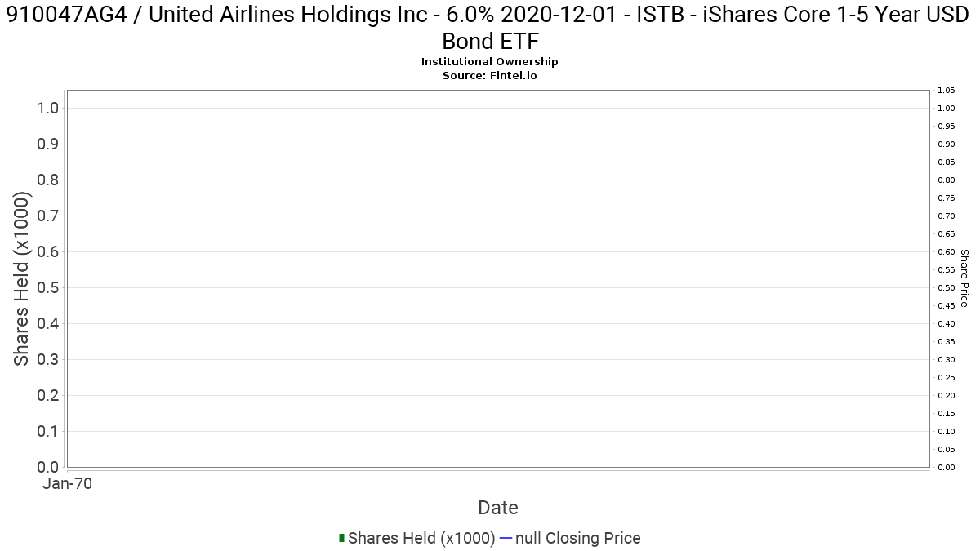Image resolution: width=980 pixels, height=551 pixels.
Task: Click the 'Source: Fintel.io' text
Action: [x=490, y=75]
